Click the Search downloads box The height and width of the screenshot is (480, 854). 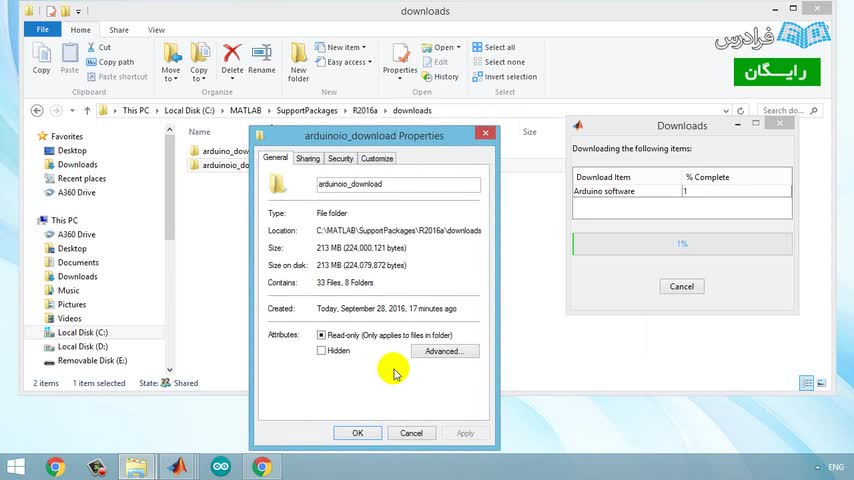[x=790, y=111]
